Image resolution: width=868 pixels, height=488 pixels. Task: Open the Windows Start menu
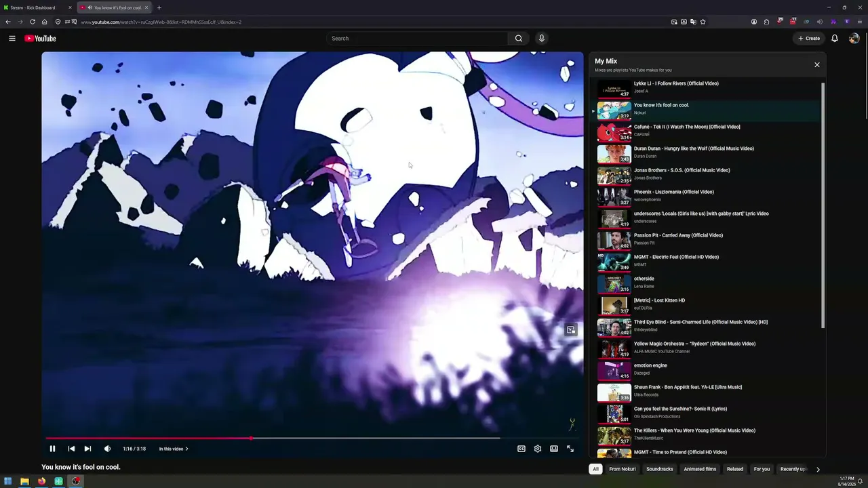point(8,481)
